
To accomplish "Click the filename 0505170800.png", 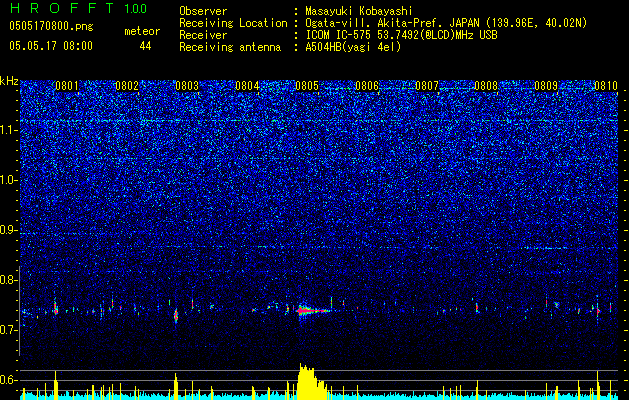I will 51,26.
